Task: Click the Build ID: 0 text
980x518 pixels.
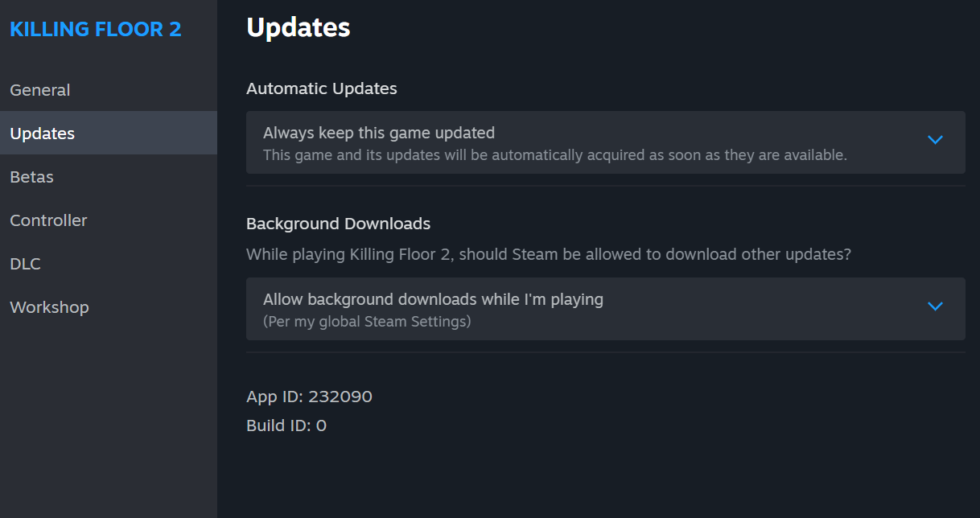Action: (x=286, y=425)
